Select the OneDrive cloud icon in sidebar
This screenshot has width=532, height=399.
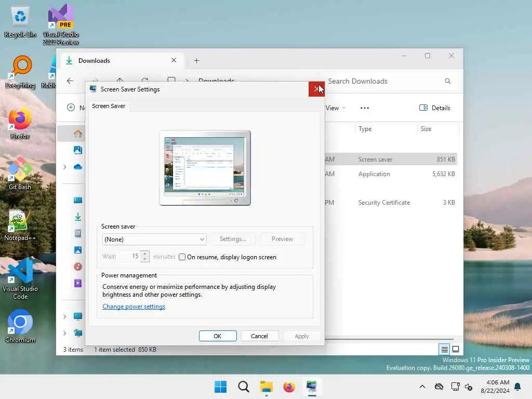78,167
